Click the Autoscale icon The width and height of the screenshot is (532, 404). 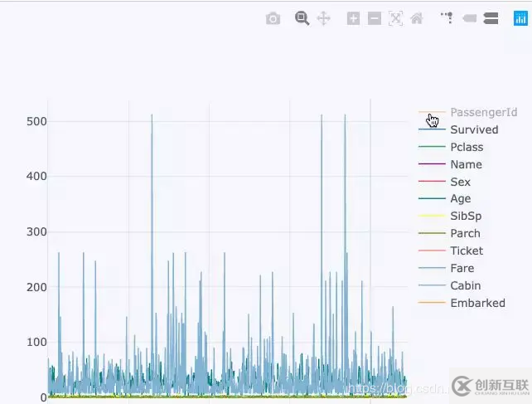[x=395, y=18]
